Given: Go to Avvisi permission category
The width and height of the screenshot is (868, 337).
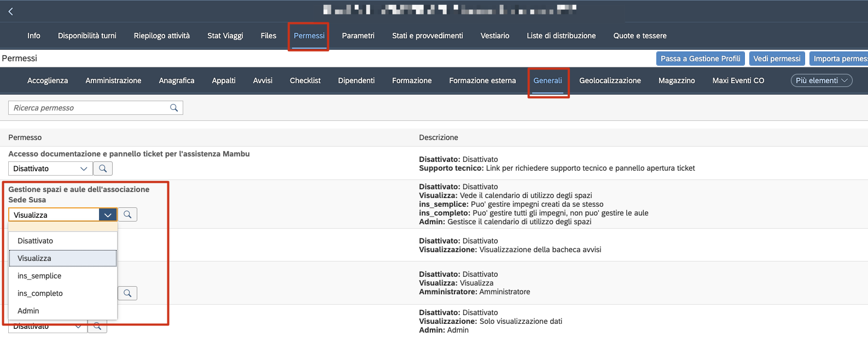Looking at the screenshot, I should [x=263, y=80].
